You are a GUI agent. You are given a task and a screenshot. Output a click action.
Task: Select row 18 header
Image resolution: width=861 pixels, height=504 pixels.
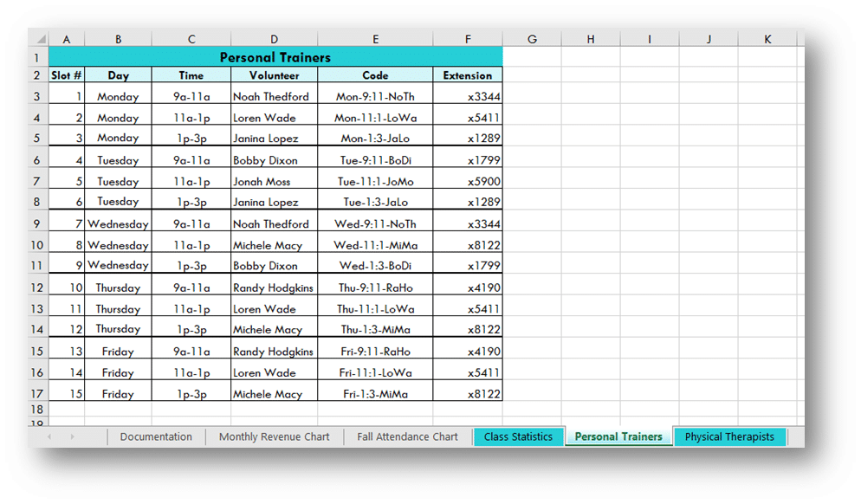[x=36, y=409]
